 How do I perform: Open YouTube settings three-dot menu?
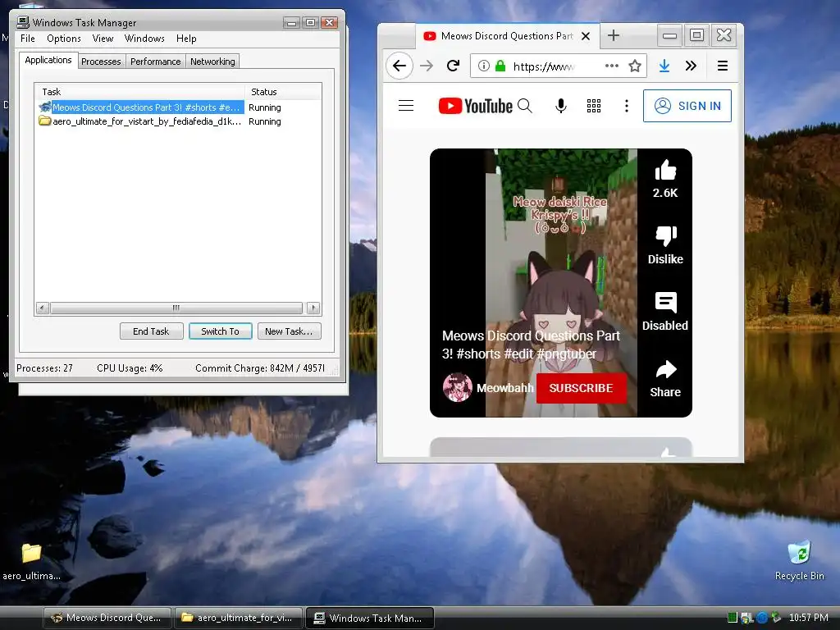[626, 106]
